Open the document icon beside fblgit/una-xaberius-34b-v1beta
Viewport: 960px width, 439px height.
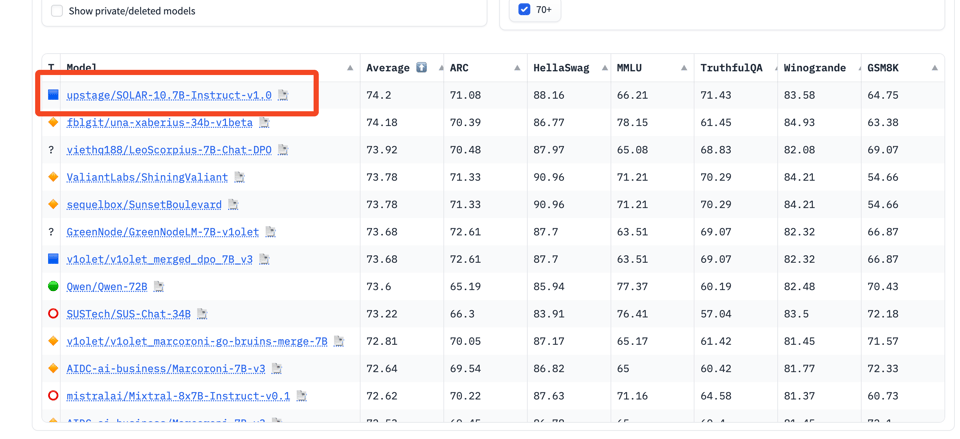pyautogui.click(x=264, y=123)
